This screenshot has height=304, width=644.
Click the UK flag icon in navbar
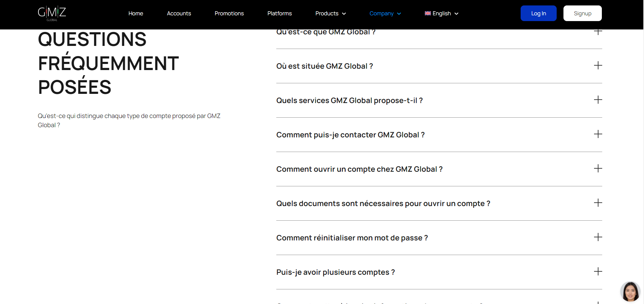coord(428,14)
